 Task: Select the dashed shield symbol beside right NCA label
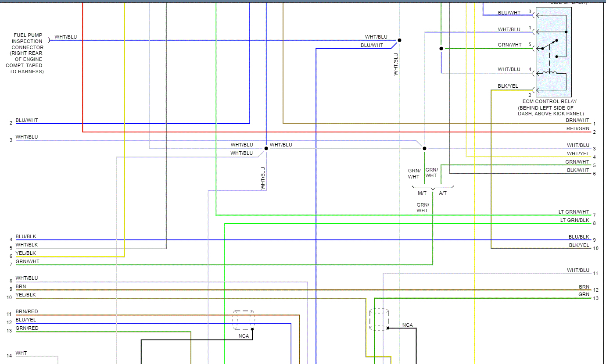tap(379, 319)
